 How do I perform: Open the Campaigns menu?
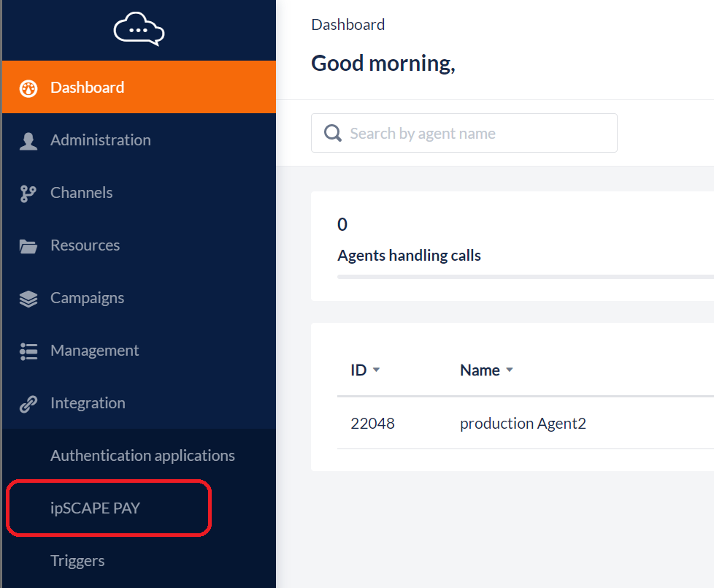click(87, 298)
